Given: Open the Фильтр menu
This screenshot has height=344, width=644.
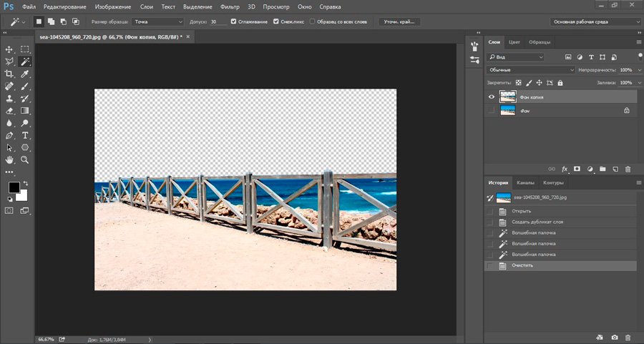Looking at the screenshot, I should [230, 6].
